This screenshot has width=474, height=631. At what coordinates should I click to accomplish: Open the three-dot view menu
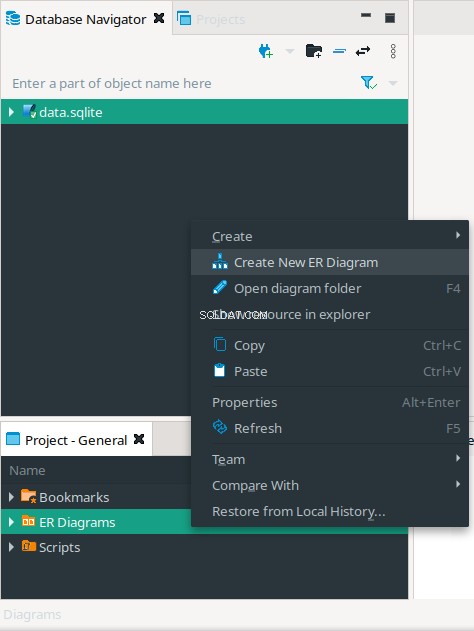point(393,51)
